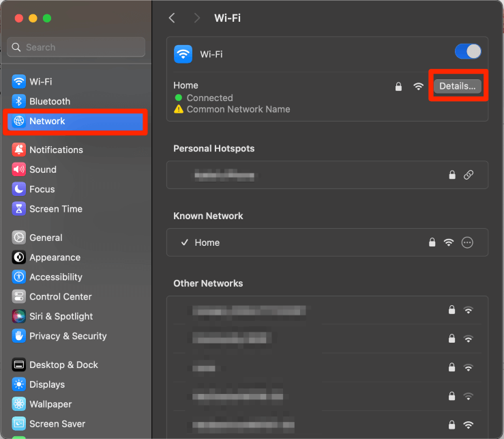
Task: Click the Search field in sidebar
Action: [76, 47]
